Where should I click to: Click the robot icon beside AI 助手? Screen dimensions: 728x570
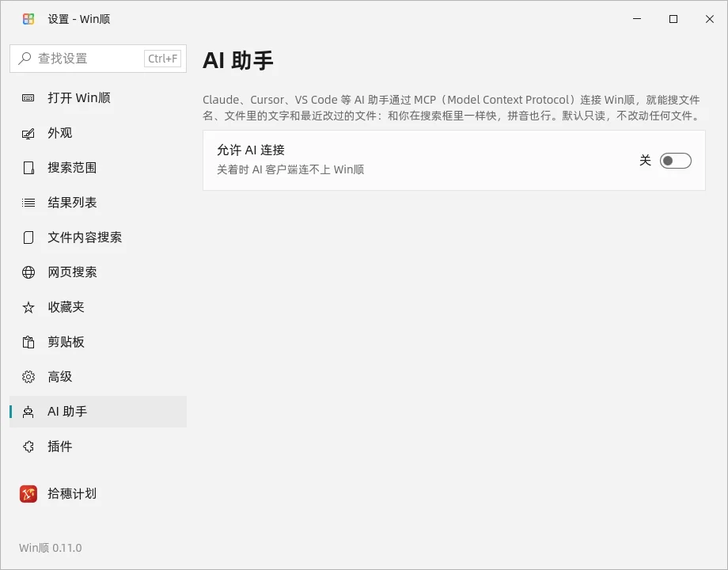[x=28, y=412]
